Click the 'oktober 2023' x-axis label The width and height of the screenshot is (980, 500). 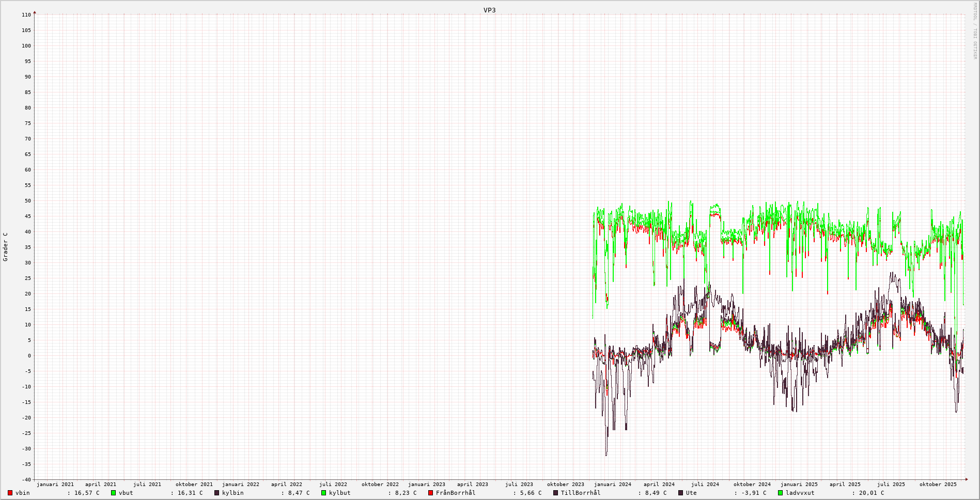566,485
